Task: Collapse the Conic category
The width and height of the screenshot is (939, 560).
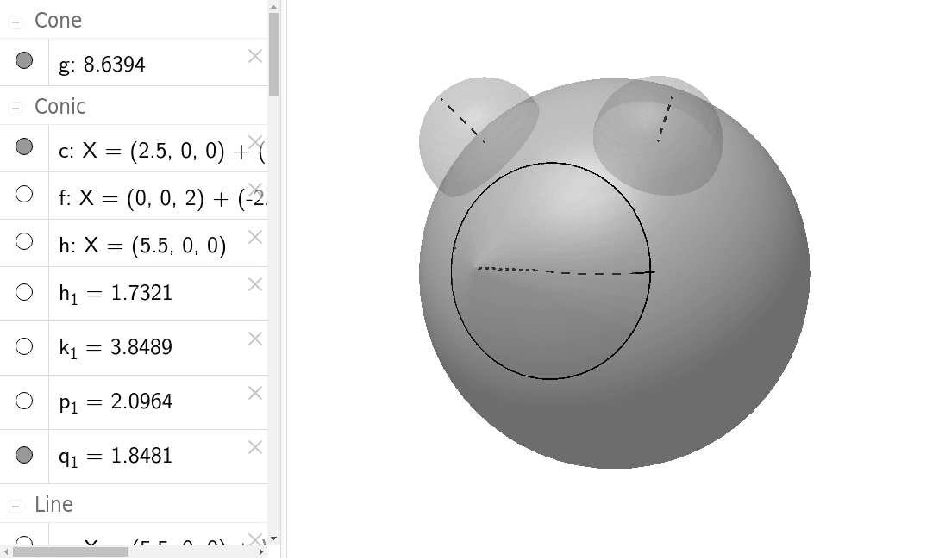Action: click(x=16, y=109)
